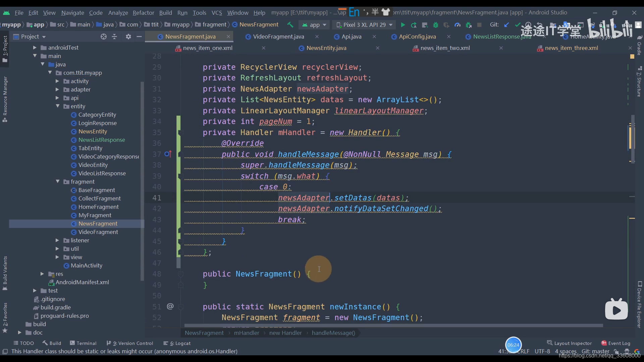The image size is (644, 362).
Task: Click the Apply Code Changes icon
Action: pos(425,25)
